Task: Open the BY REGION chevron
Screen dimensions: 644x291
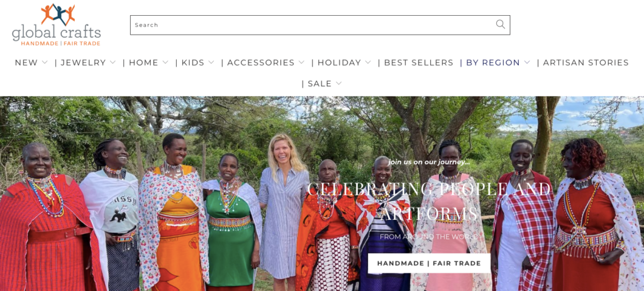Action: tap(527, 62)
